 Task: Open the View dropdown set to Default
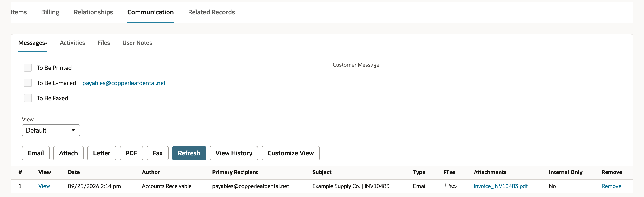[51, 130]
